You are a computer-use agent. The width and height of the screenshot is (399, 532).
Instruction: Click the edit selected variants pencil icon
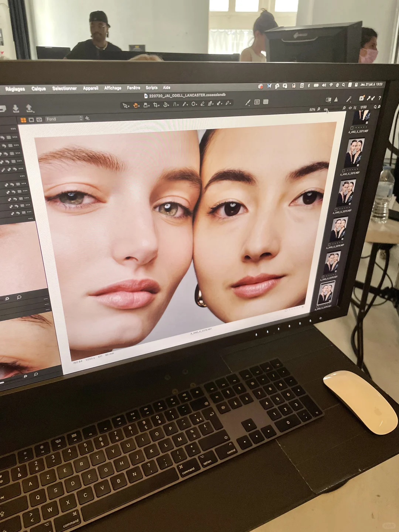(349, 99)
